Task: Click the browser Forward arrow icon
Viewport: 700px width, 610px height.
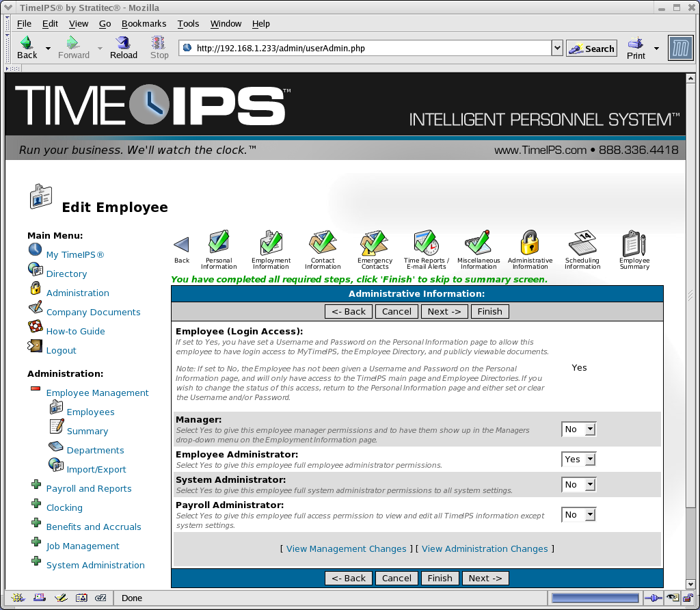Action: (x=72, y=43)
